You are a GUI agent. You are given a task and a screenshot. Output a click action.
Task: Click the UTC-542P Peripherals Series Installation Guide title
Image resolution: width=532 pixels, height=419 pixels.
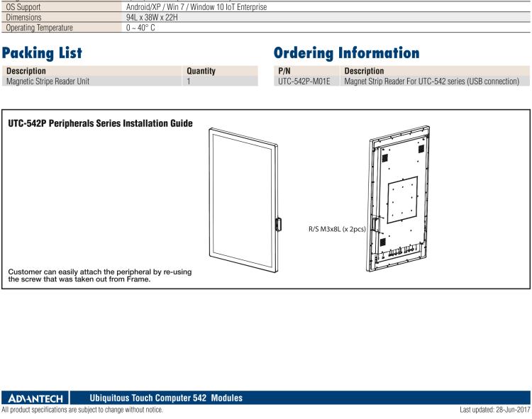coord(99,123)
